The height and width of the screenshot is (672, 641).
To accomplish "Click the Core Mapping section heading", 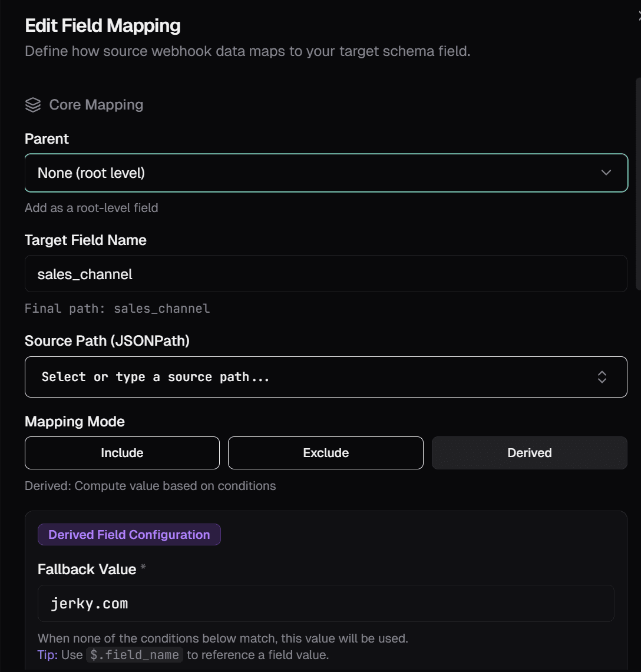I will click(96, 105).
